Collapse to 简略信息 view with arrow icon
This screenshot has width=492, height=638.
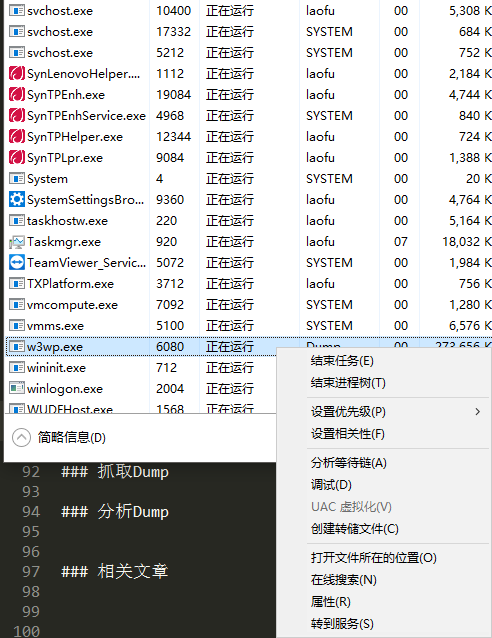pyautogui.click(x=21, y=438)
